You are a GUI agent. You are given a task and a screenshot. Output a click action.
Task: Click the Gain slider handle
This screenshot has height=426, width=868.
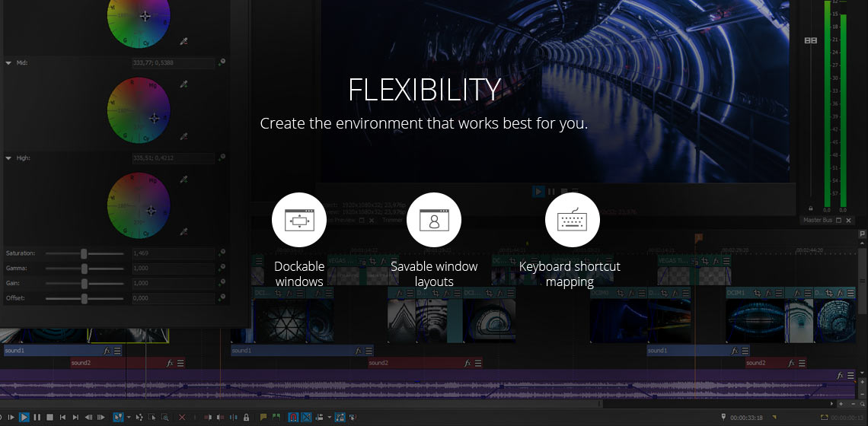click(85, 283)
